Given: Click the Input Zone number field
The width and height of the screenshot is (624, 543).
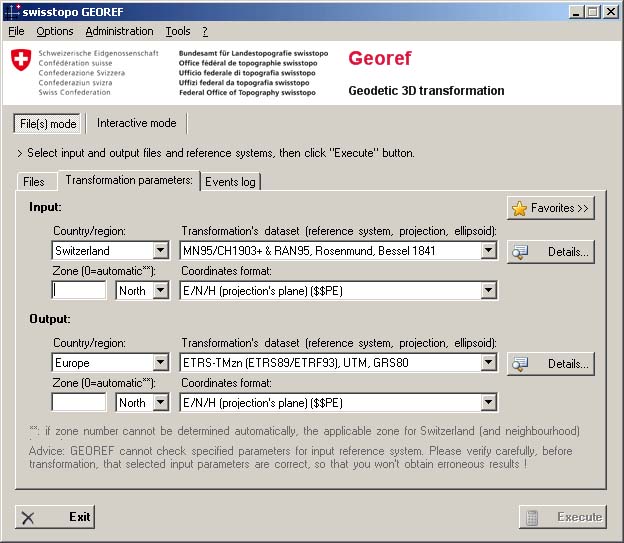Looking at the screenshot, I should tap(79, 290).
